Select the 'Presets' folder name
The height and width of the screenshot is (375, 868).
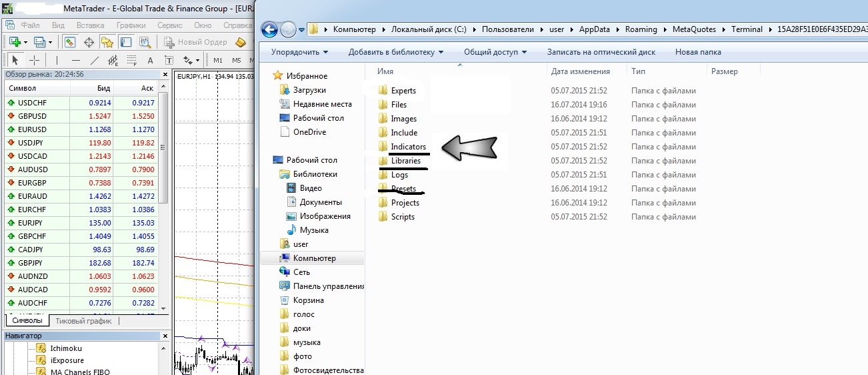[x=403, y=188]
